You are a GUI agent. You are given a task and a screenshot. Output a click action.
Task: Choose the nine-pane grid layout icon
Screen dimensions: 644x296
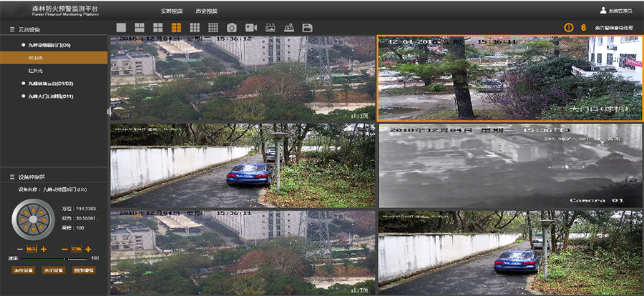[x=195, y=27]
